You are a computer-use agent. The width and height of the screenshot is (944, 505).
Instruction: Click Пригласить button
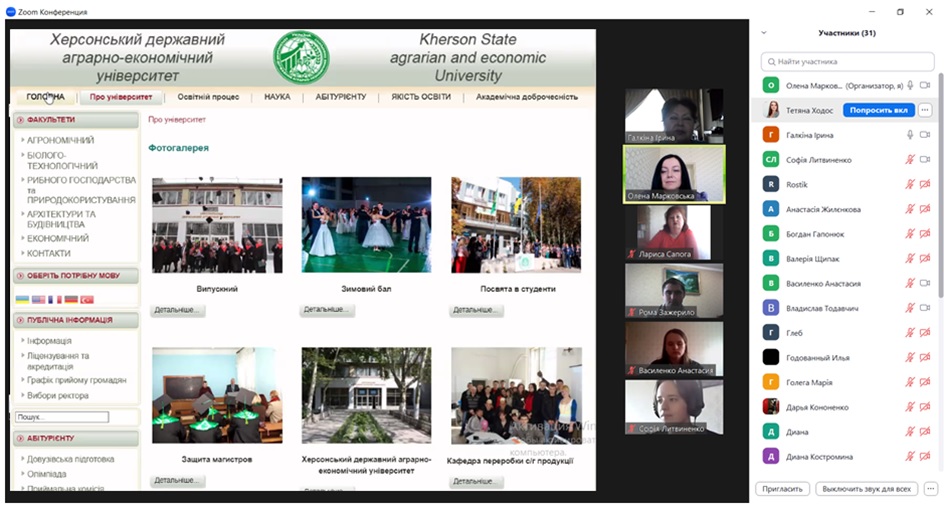coord(783,489)
